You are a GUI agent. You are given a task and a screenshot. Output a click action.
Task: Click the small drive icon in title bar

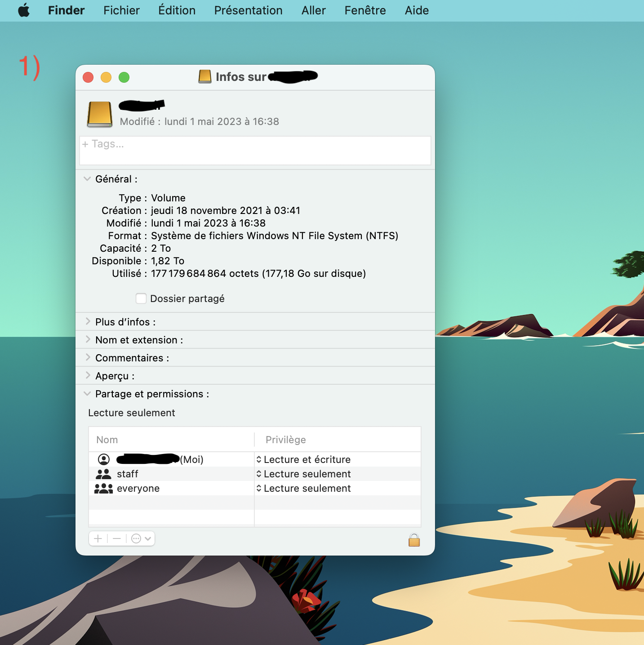[205, 77]
